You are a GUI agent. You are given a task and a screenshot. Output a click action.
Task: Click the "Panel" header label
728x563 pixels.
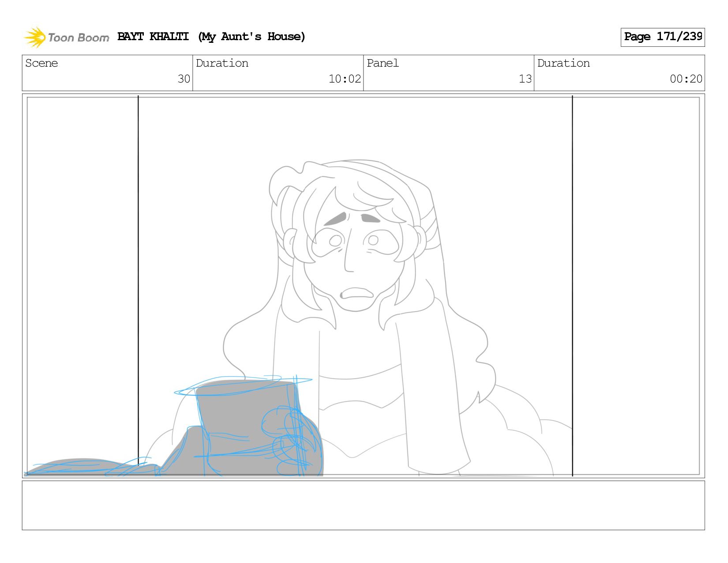383,63
